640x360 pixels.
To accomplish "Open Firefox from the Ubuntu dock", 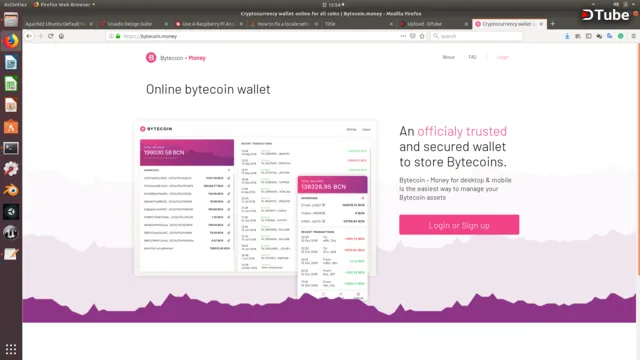I will click(x=11, y=41).
